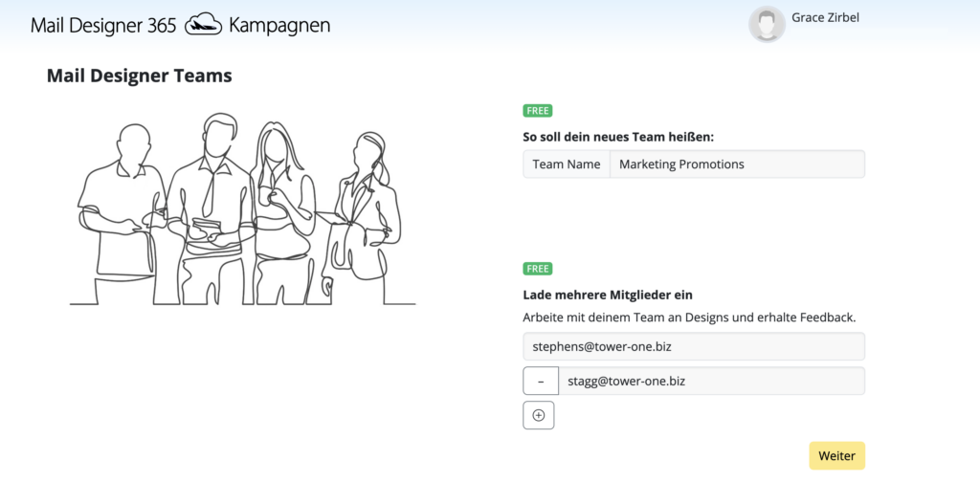
Task: Click 'So soll dein neues Team heißen:' label
Action: [x=618, y=137]
